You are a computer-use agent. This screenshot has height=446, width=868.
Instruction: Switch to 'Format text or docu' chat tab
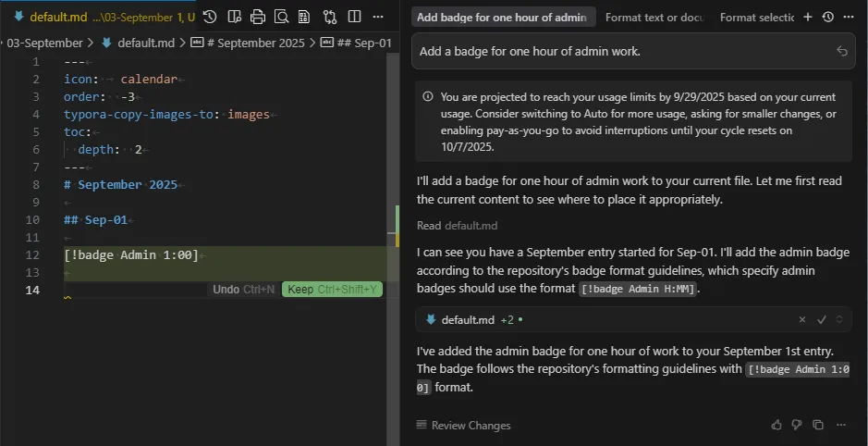tap(654, 17)
